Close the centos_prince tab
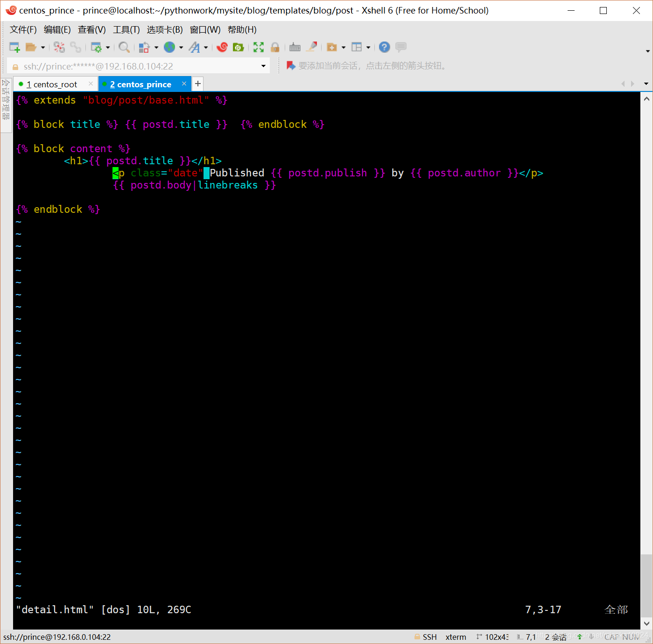The width and height of the screenshot is (653, 644). (x=184, y=84)
